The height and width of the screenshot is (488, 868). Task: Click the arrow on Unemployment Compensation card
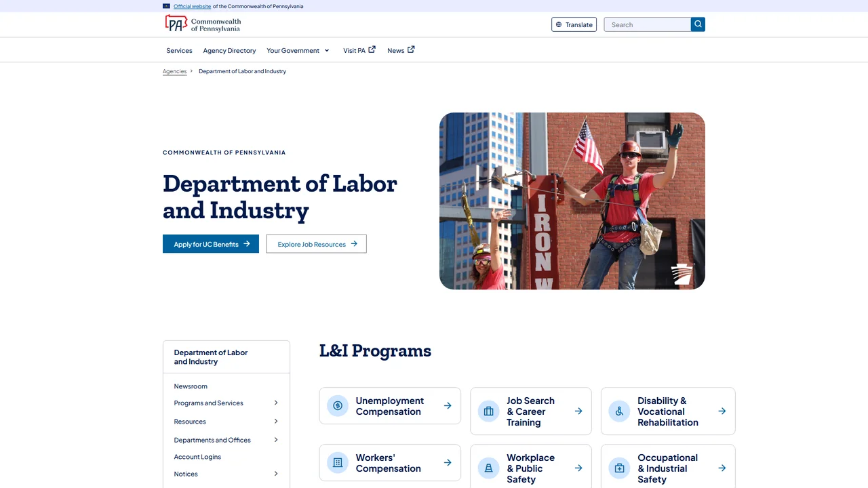click(x=448, y=406)
